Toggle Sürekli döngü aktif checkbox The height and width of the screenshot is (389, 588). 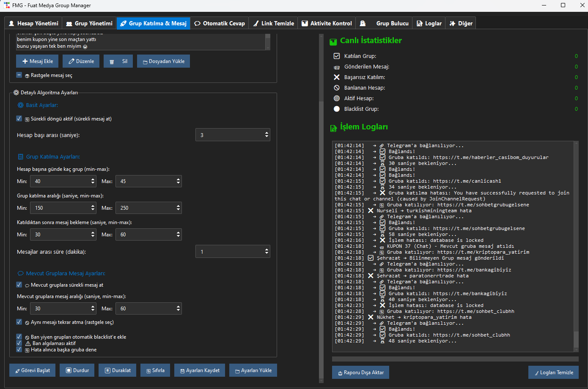pyautogui.click(x=19, y=119)
